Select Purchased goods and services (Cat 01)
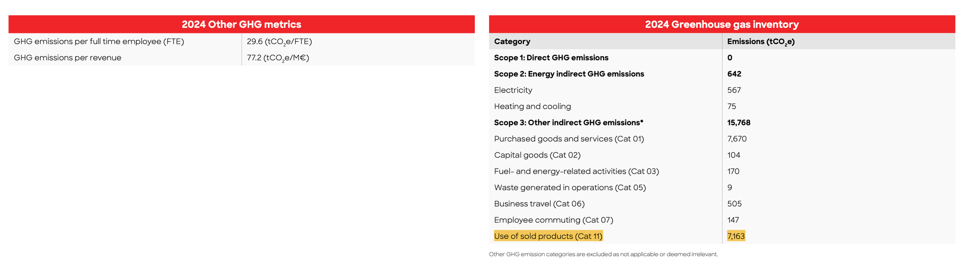Viewport: 980px width, 278px height. click(x=569, y=139)
